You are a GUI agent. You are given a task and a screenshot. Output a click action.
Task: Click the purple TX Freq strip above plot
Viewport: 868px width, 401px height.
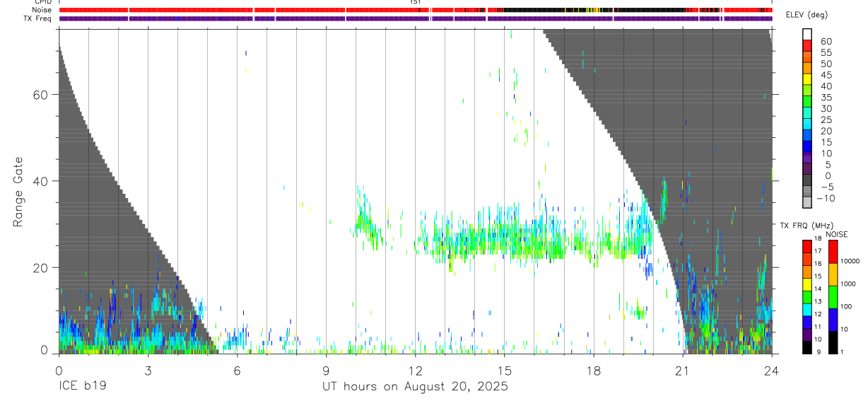[416, 18]
